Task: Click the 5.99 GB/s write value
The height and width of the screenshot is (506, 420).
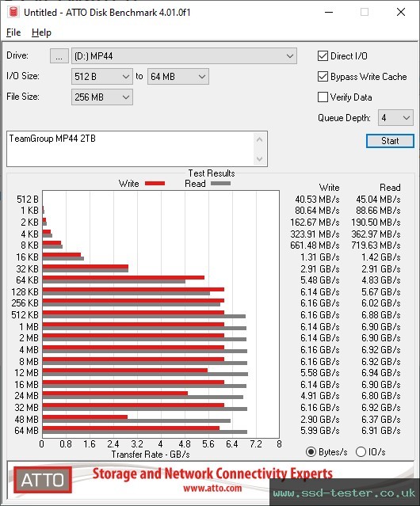Action: (x=320, y=431)
